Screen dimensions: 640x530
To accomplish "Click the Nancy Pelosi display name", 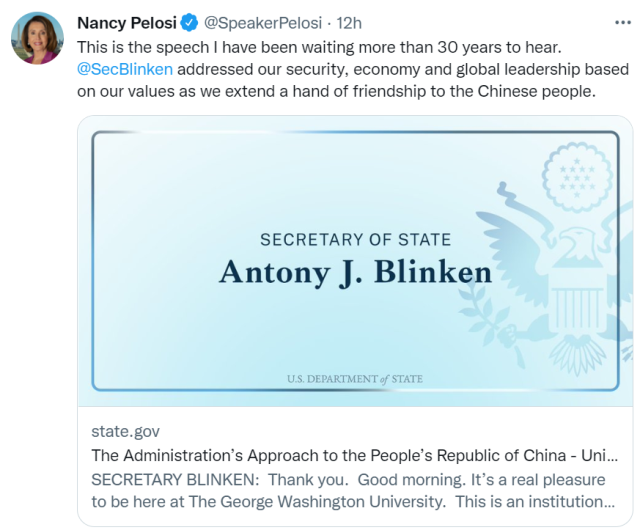I will (126, 23).
